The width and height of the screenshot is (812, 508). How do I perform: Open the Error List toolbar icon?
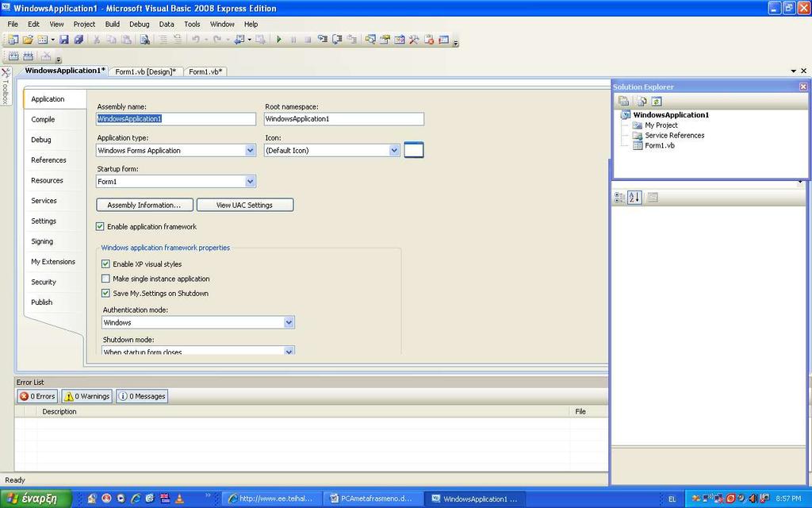coord(429,40)
